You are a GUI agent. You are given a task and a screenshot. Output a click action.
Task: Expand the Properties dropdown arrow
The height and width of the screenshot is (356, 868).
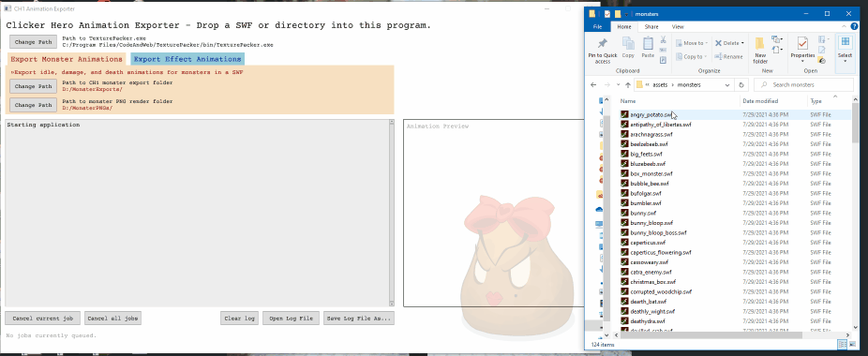tap(802, 60)
